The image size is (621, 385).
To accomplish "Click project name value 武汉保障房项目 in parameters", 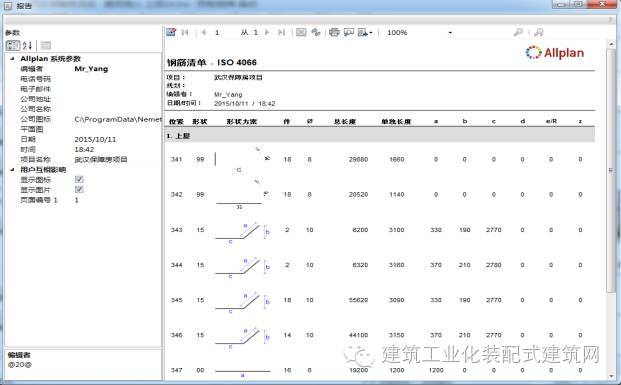I will coord(101,160).
